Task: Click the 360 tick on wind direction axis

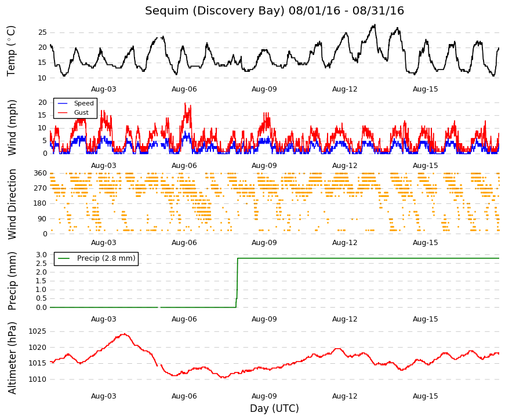Action: pos(40,173)
